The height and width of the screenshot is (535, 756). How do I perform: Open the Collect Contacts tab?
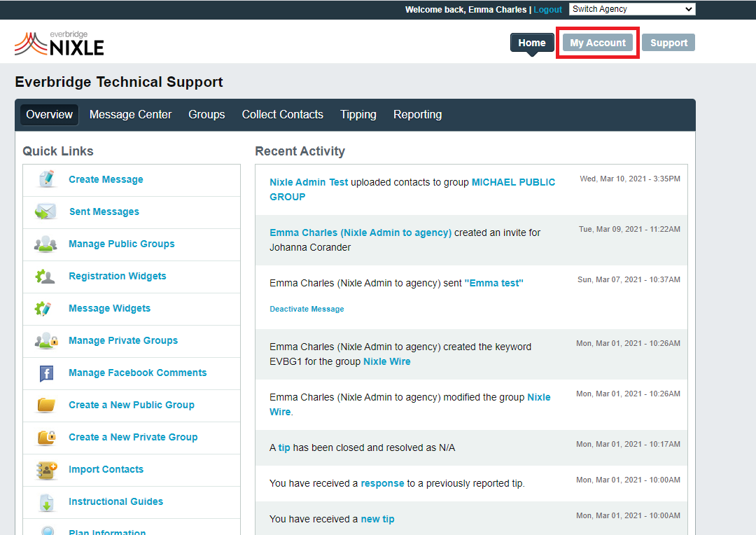(x=283, y=115)
